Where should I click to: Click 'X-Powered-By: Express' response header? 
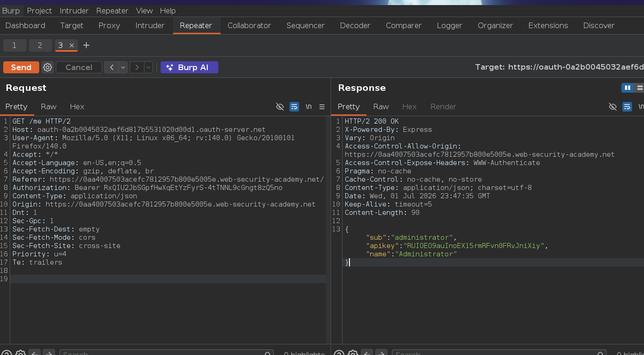[x=388, y=130]
